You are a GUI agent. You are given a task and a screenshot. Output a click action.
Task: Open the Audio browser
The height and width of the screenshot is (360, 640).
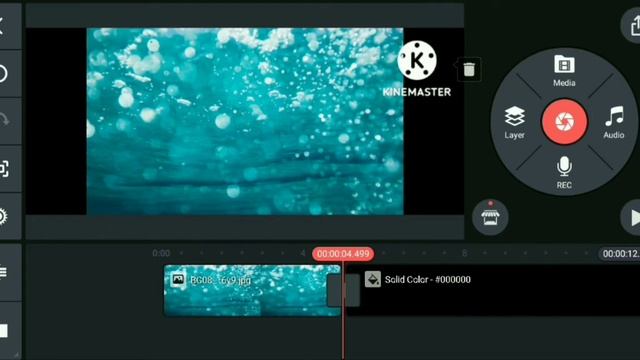coord(614,122)
